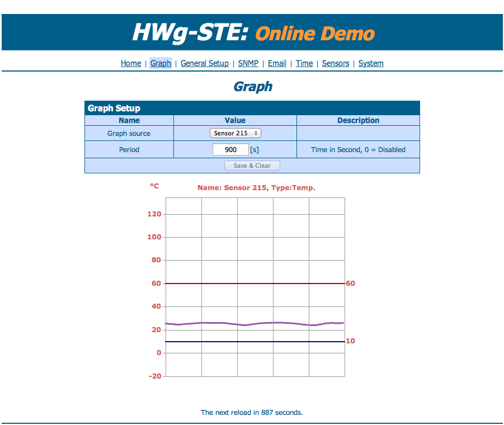Open the Sensors page link

point(336,63)
